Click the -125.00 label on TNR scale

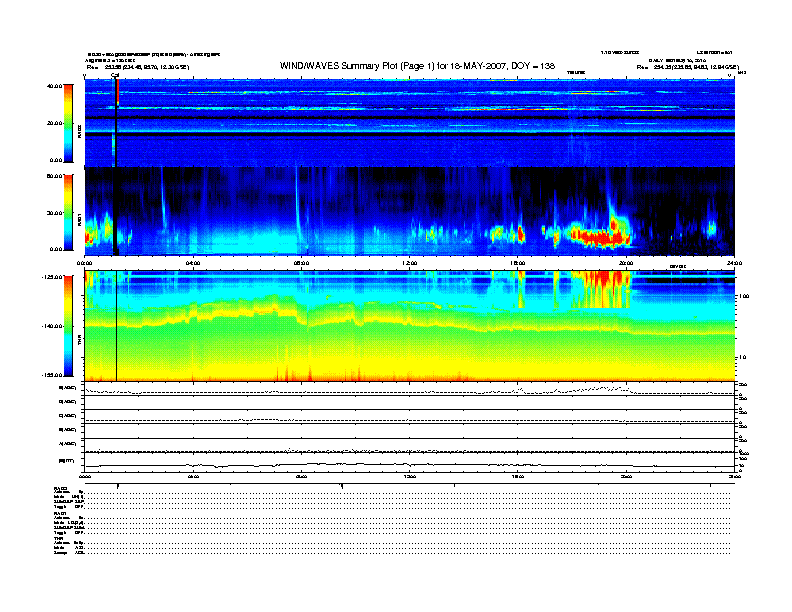[x=53, y=277]
